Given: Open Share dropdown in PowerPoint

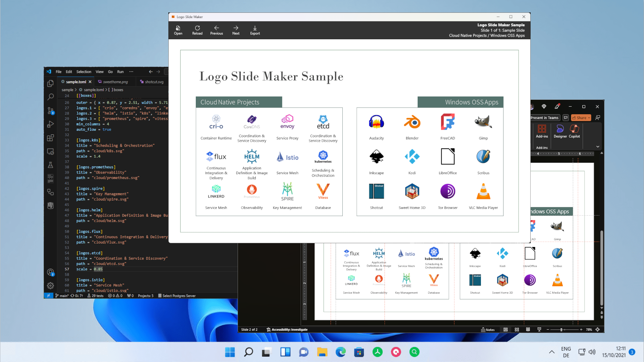Looking at the screenshot, I should 581,118.
